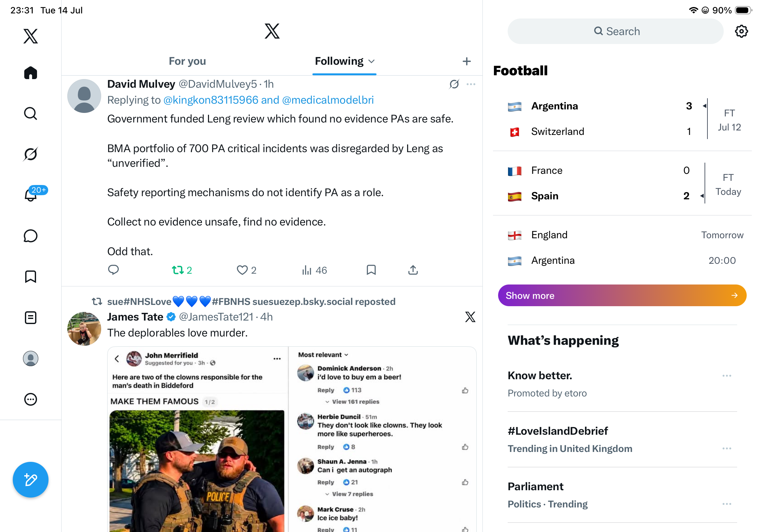Open Grok from the left sidebar
This screenshot has width=762, height=532.
pos(31,154)
